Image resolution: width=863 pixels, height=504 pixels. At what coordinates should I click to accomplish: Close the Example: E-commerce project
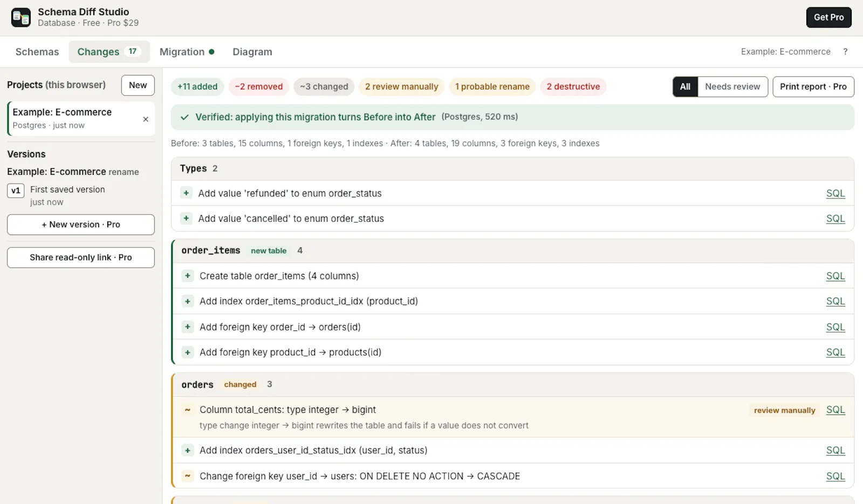pos(146,119)
